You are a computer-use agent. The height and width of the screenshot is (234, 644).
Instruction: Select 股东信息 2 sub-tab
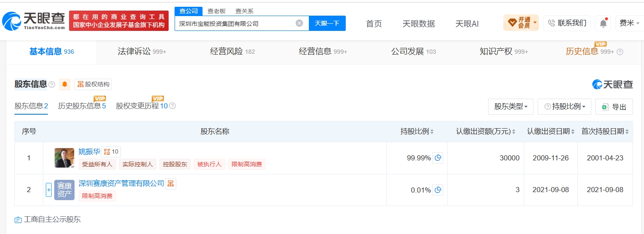click(x=31, y=106)
